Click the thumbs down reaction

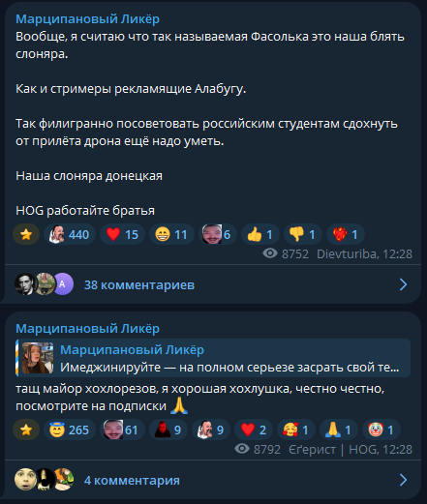(303, 234)
